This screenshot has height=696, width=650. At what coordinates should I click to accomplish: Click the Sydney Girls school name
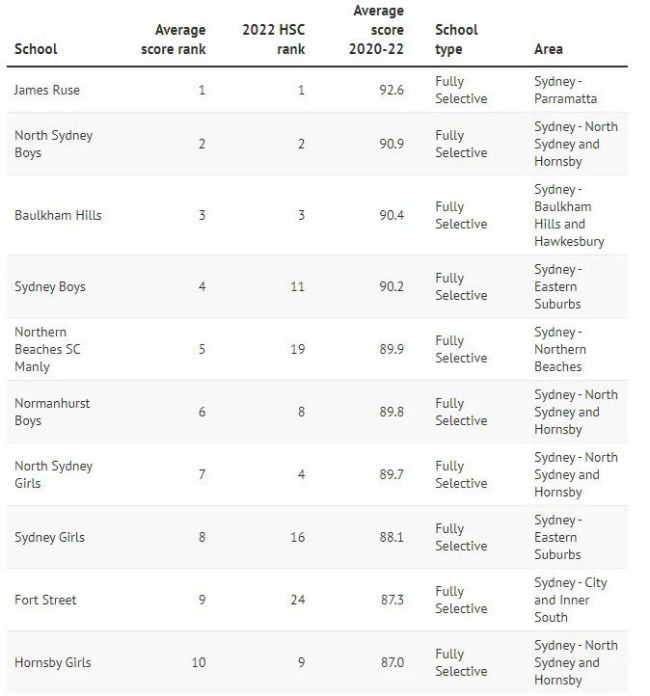tap(50, 537)
